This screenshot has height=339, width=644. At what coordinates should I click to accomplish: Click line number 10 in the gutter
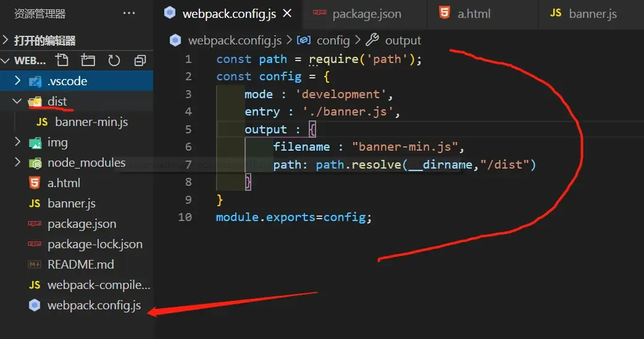click(185, 217)
